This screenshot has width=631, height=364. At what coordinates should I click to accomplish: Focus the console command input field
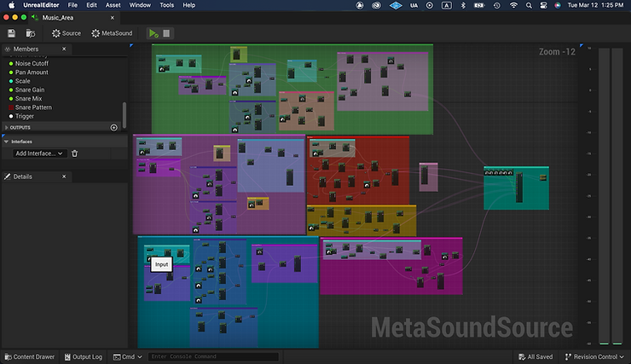click(x=213, y=356)
